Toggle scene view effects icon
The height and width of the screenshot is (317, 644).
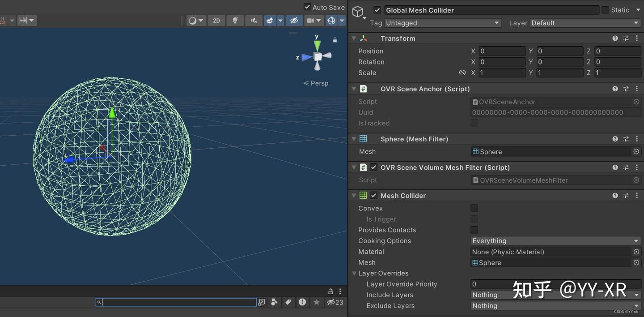(269, 20)
